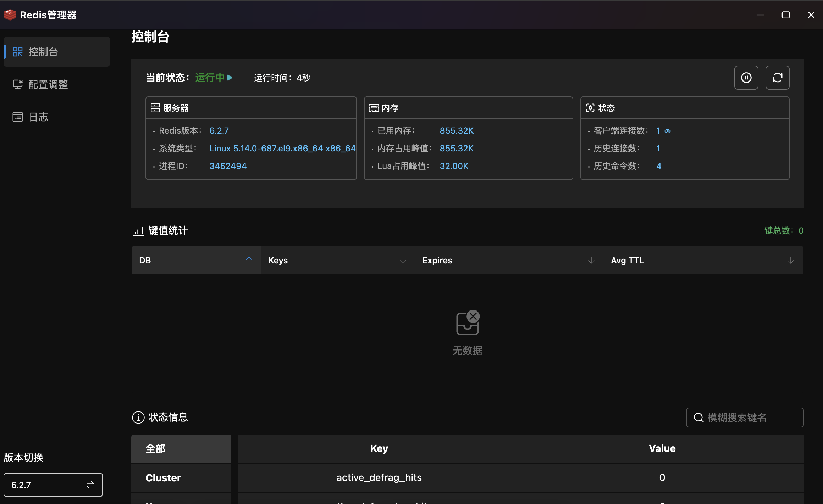Sort table by DB column ascending arrow
The height and width of the screenshot is (504, 823).
[249, 260]
